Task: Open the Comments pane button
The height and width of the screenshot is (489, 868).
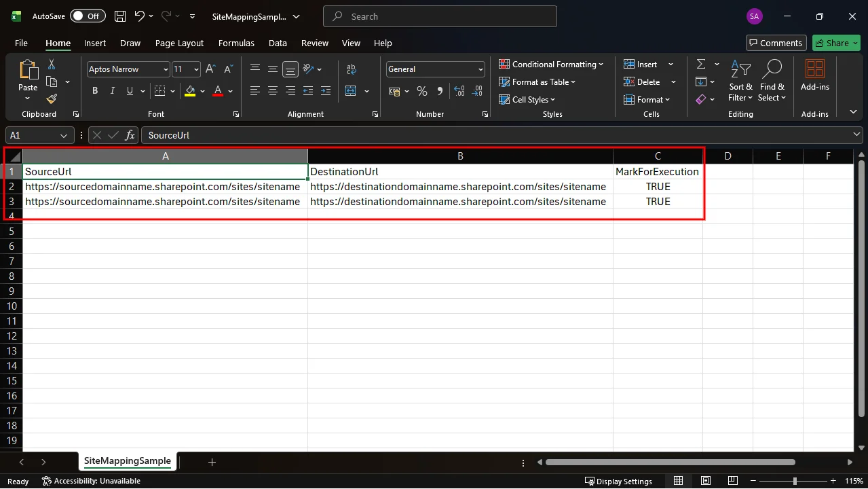Action: (x=776, y=43)
